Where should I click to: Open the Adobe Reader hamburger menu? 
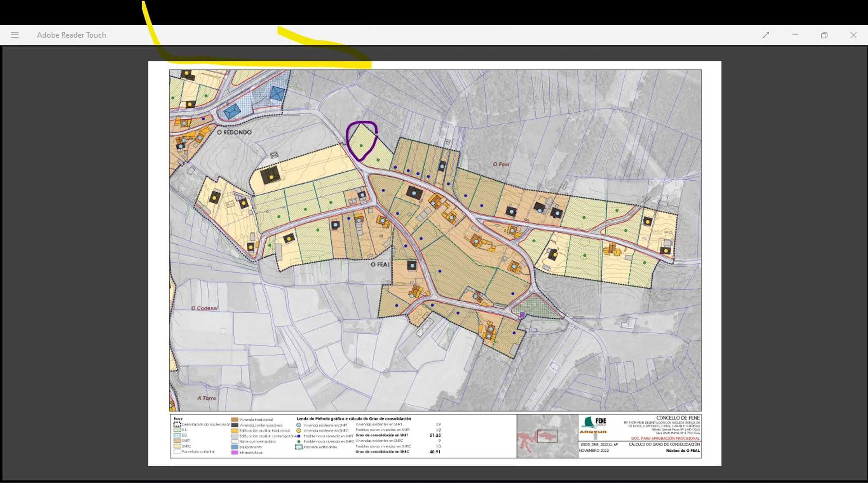click(14, 35)
